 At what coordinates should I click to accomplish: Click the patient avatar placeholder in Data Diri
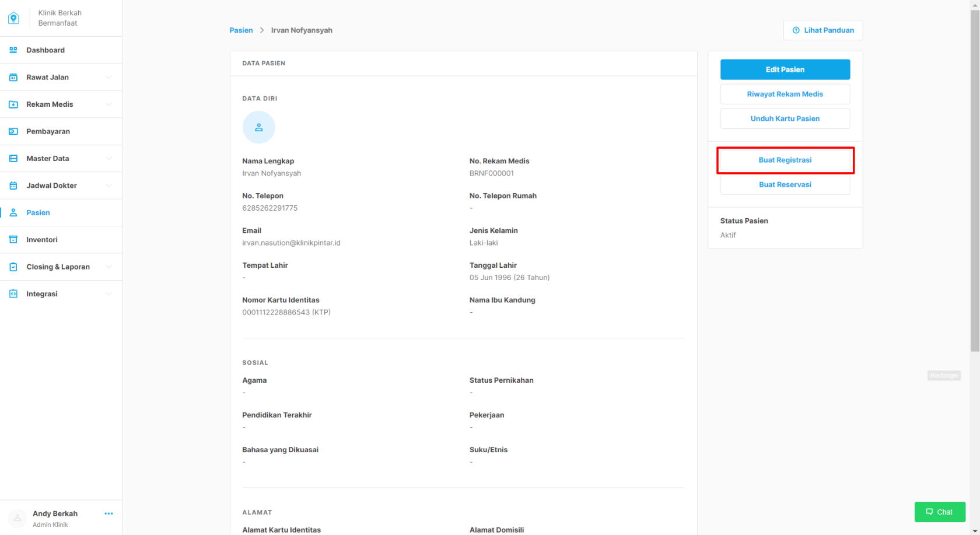tap(259, 127)
